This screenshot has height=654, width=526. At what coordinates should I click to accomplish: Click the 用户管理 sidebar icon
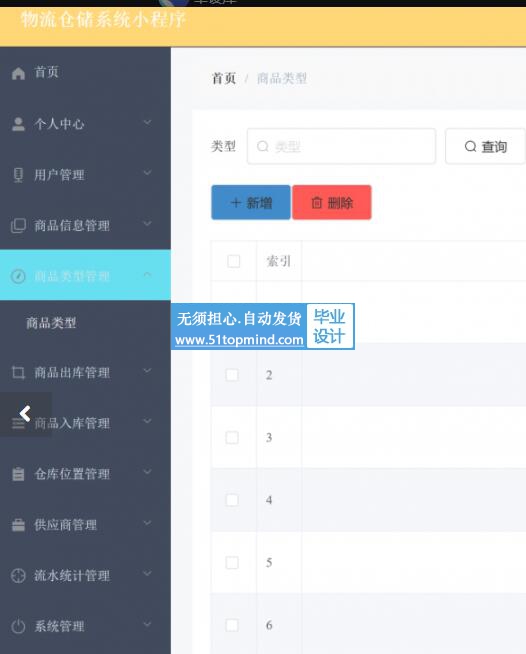click(18, 175)
